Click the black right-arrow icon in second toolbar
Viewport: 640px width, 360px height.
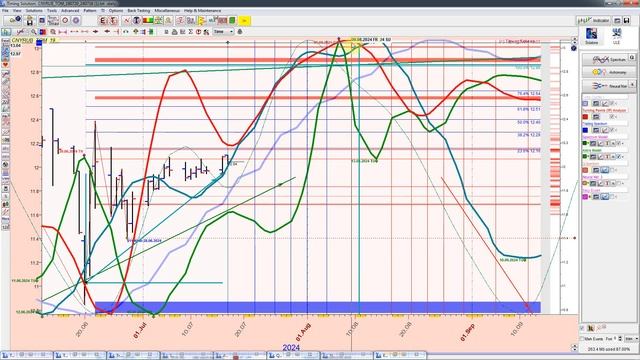coord(96,31)
